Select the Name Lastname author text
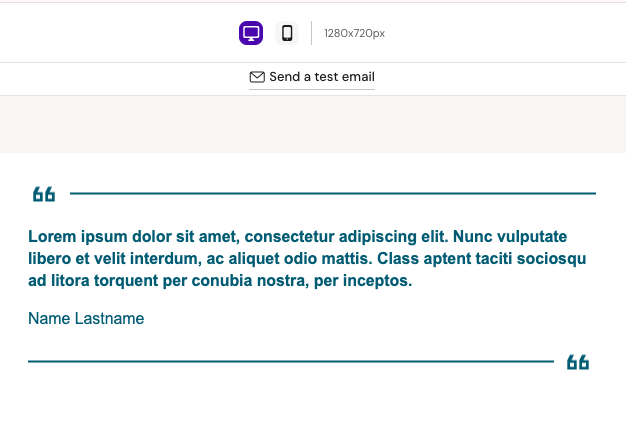The width and height of the screenshot is (626, 430). click(86, 319)
